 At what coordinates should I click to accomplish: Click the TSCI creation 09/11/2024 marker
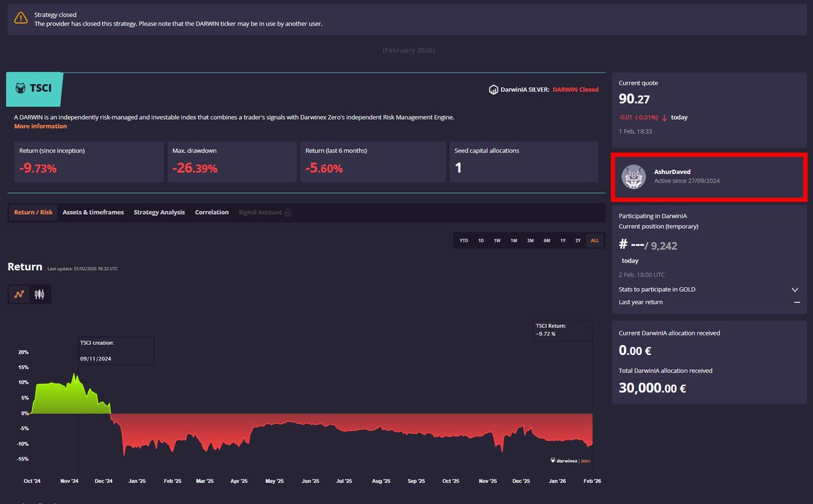tap(116, 351)
